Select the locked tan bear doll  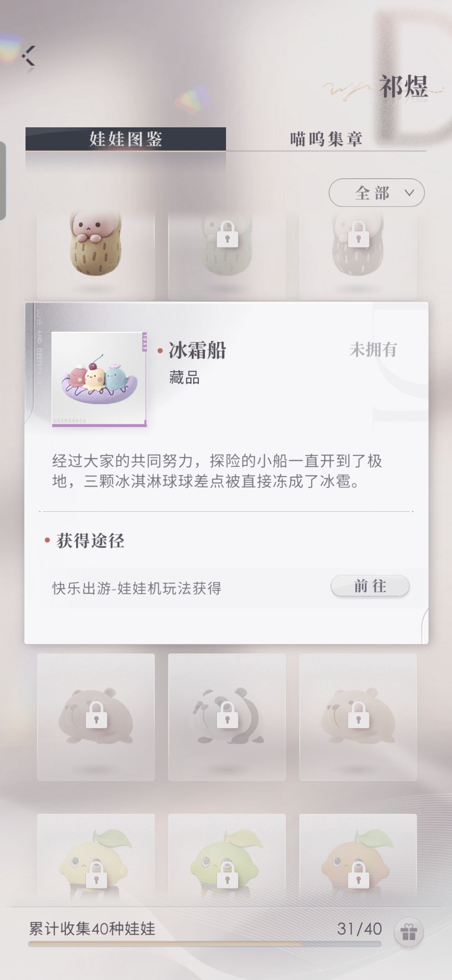click(x=358, y=717)
